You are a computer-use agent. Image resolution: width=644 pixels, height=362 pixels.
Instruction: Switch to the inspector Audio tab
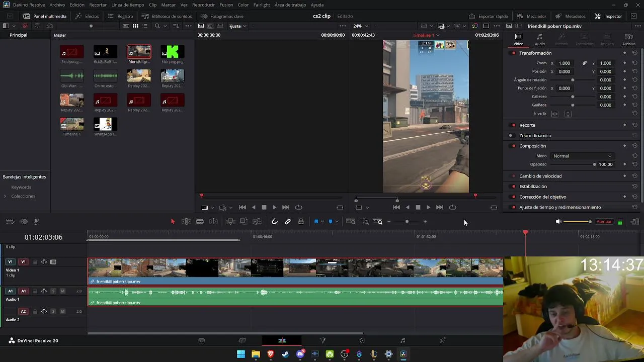point(540,40)
